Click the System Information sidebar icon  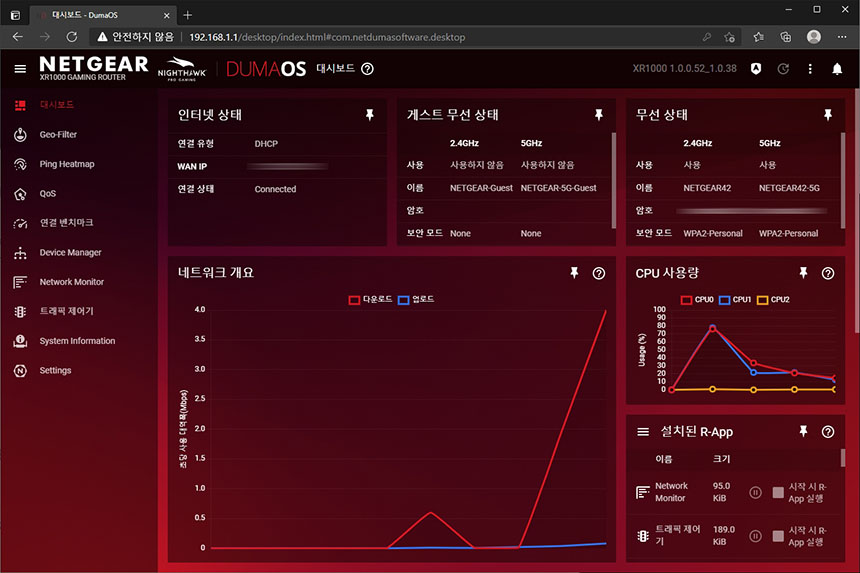pyautogui.click(x=20, y=341)
